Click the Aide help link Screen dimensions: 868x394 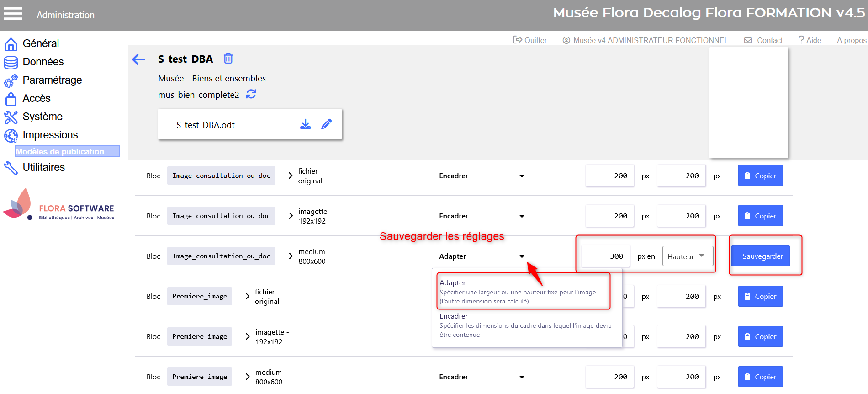pyautogui.click(x=810, y=40)
